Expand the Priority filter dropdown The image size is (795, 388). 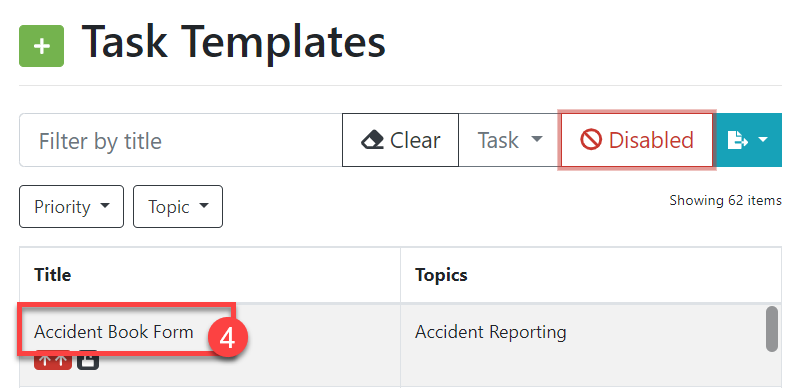pyautogui.click(x=71, y=206)
